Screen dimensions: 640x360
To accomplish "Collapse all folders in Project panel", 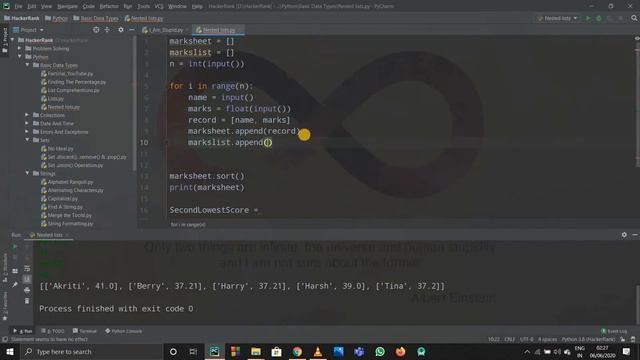I will 107,30.
